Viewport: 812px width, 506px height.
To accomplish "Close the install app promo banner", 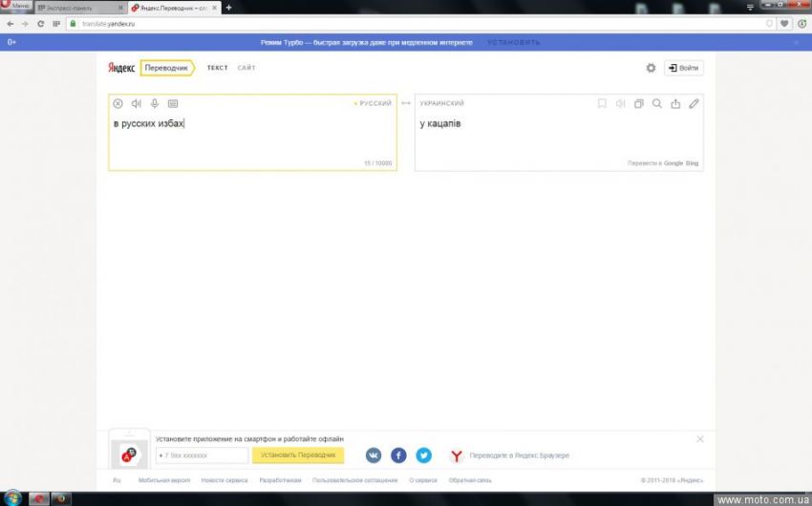I will 700,439.
